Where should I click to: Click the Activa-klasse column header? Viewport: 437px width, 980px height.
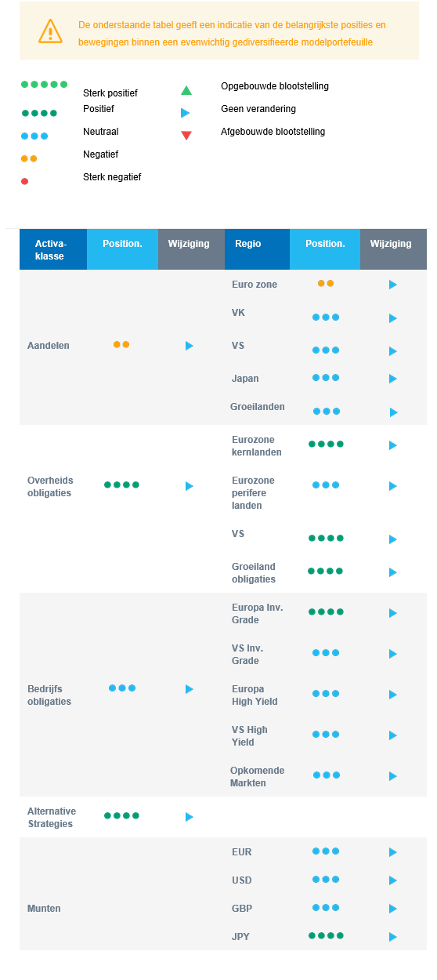[53, 249]
